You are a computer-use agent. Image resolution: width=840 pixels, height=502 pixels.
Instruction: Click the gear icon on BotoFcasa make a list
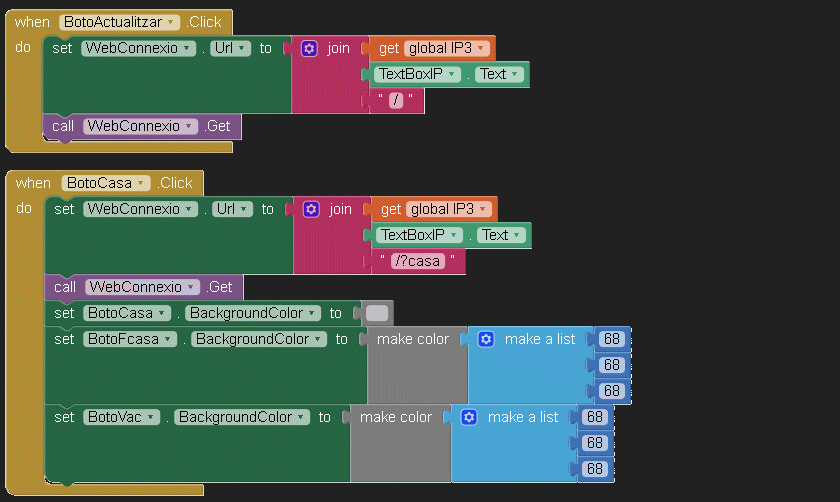pos(486,339)
